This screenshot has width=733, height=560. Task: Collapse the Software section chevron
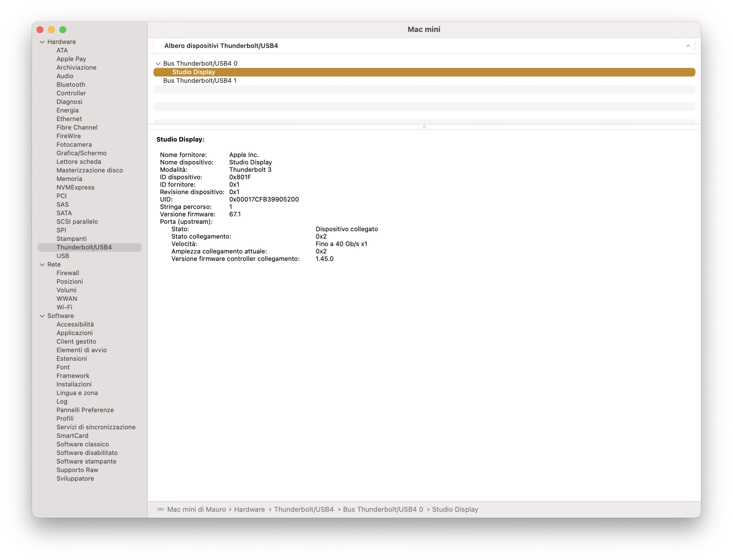(42, 316)
